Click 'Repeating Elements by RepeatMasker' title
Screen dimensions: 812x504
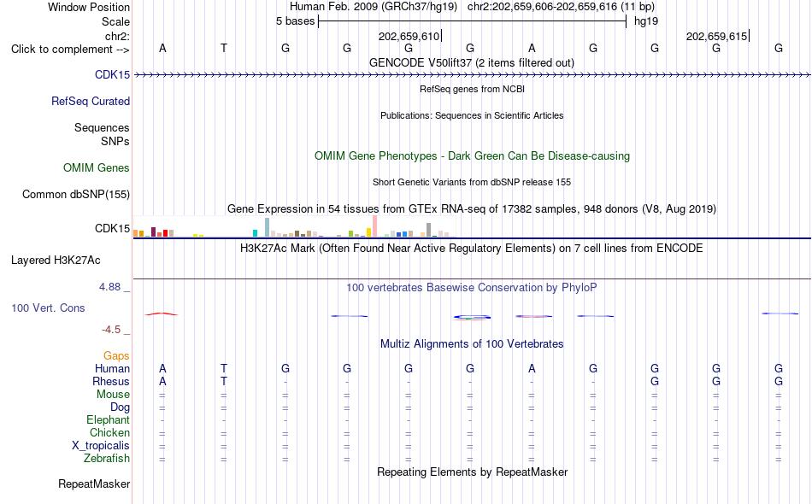(472, 472)
